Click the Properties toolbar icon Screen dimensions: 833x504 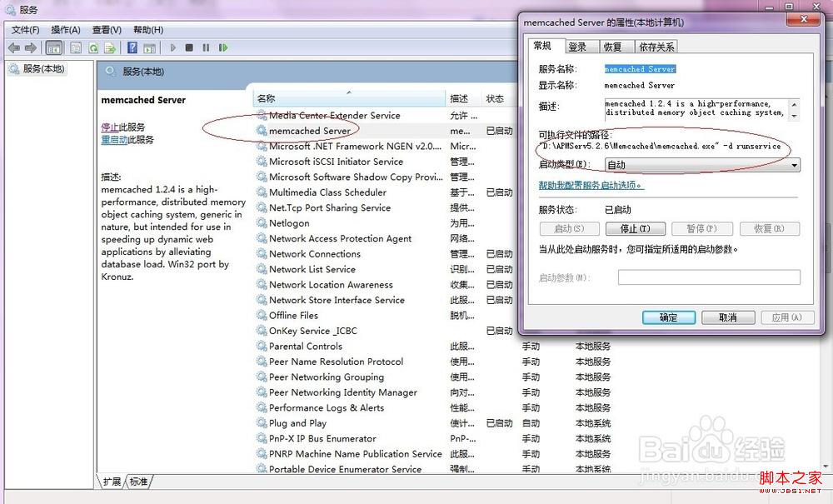(76, 47)
